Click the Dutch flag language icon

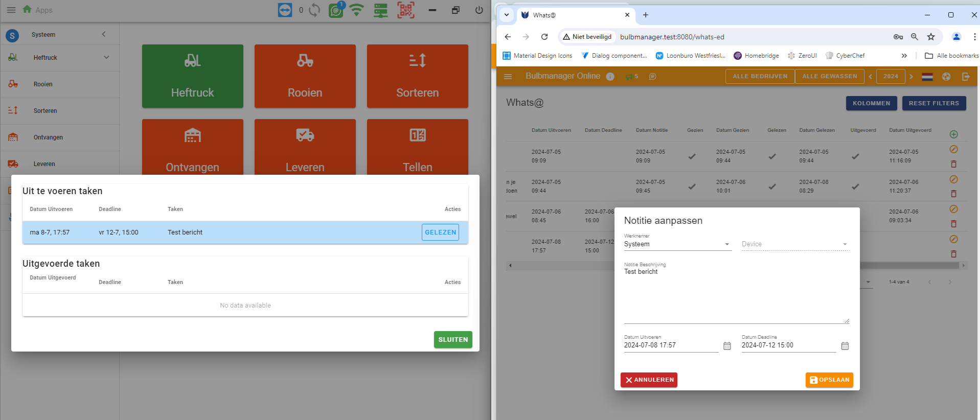(x=927, y=77)
